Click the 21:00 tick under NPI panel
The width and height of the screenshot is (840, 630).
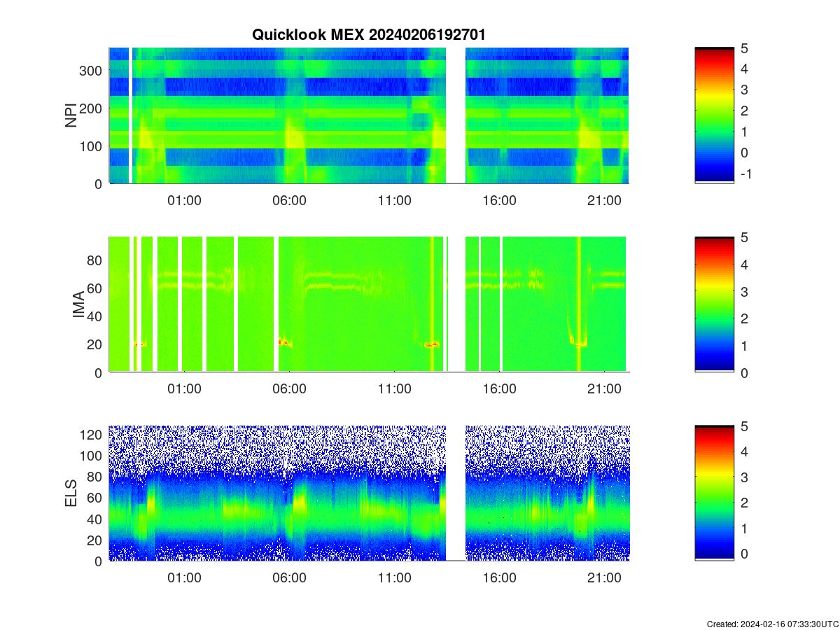point(604,200)
